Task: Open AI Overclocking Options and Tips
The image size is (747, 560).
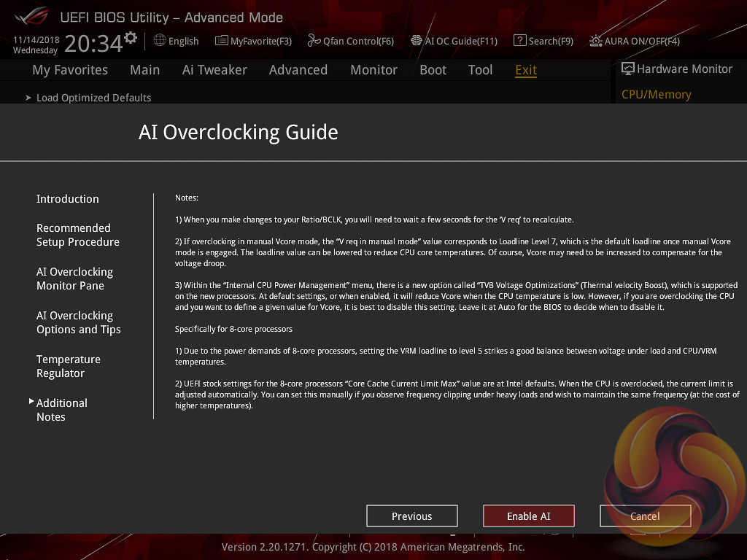Action: click(79, 322)
